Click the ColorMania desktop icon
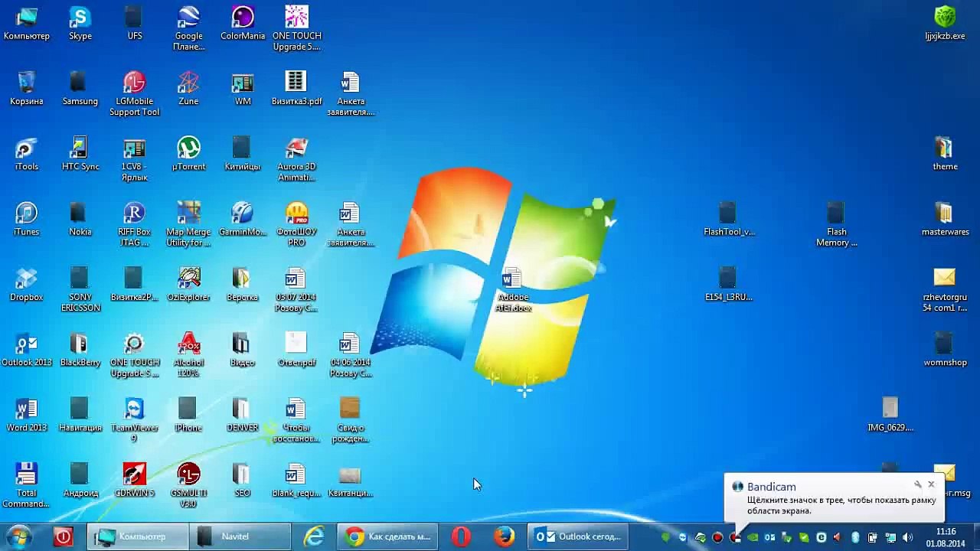The image size is (980, 551). click(243, 23)
